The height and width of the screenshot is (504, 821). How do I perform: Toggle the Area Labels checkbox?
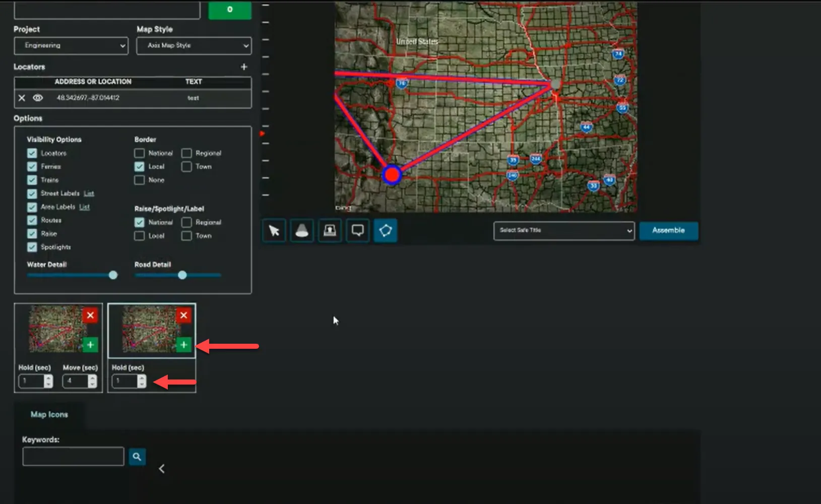[32, 207]
